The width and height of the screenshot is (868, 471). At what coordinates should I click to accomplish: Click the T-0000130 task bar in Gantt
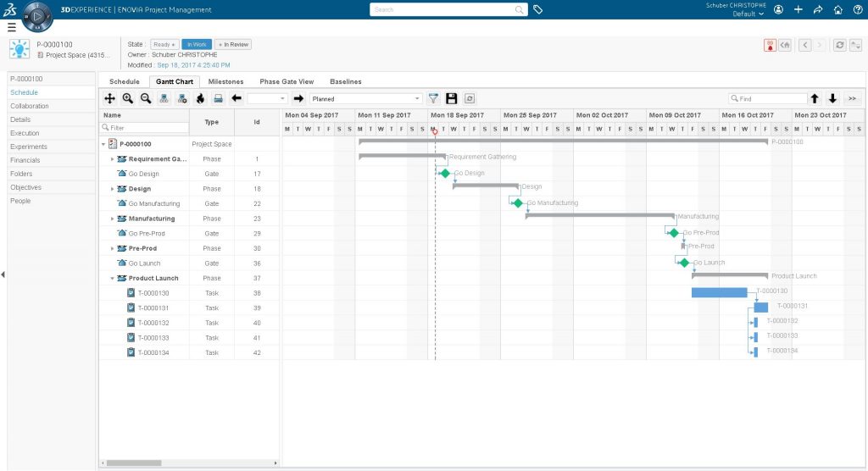point(719,292)
